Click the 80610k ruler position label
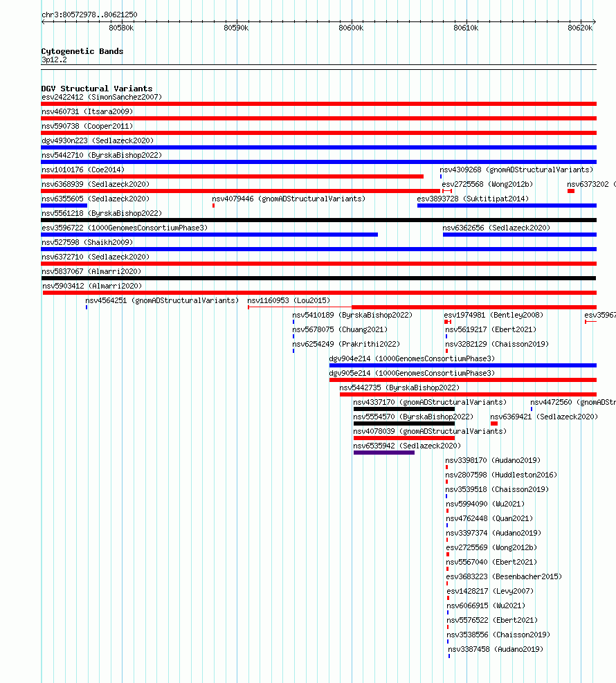616x683 pixels. (x=466, y=28)
